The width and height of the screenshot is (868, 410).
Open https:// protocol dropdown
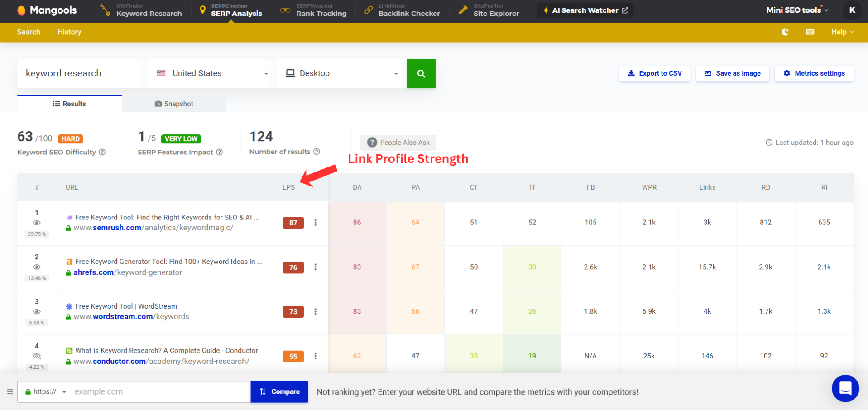point(45,392)
